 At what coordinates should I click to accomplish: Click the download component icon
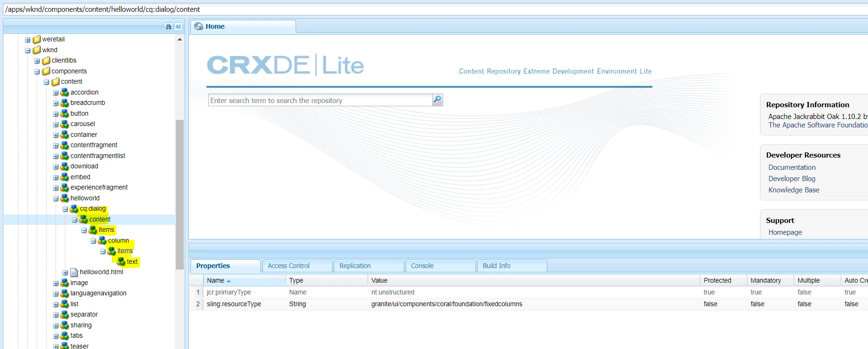pyautogui.click(x=65, y=167)
